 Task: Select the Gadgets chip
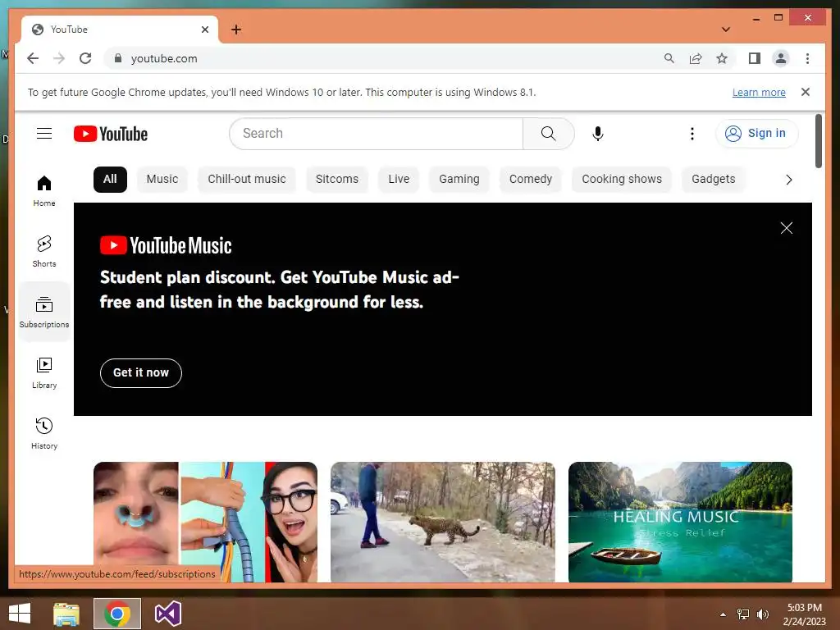click(x=713, y=179)
